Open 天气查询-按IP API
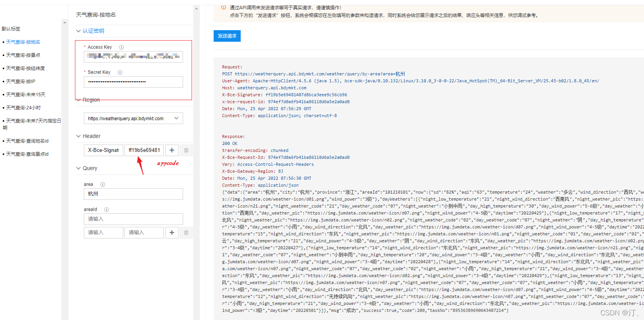 point(20,81)
